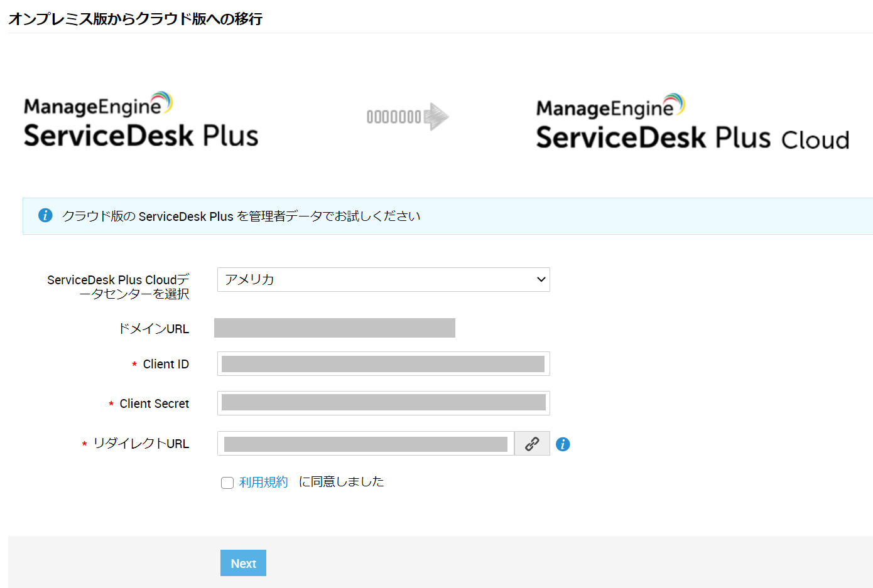
Task: Click the ドメインURL value field
Action: pos(334,328)
